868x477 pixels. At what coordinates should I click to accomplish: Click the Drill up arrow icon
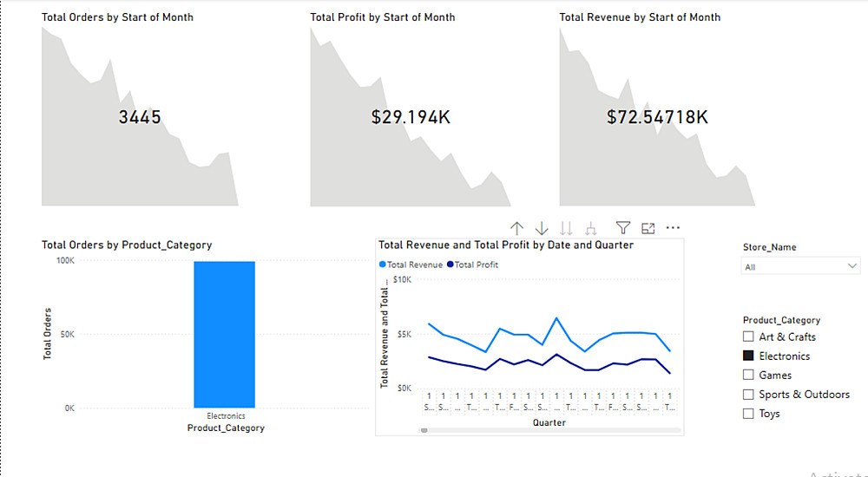(x=517, y=228)
